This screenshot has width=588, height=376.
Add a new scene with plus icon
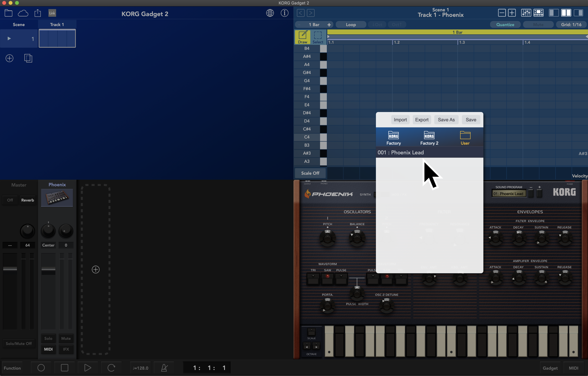tap(9, 58)
